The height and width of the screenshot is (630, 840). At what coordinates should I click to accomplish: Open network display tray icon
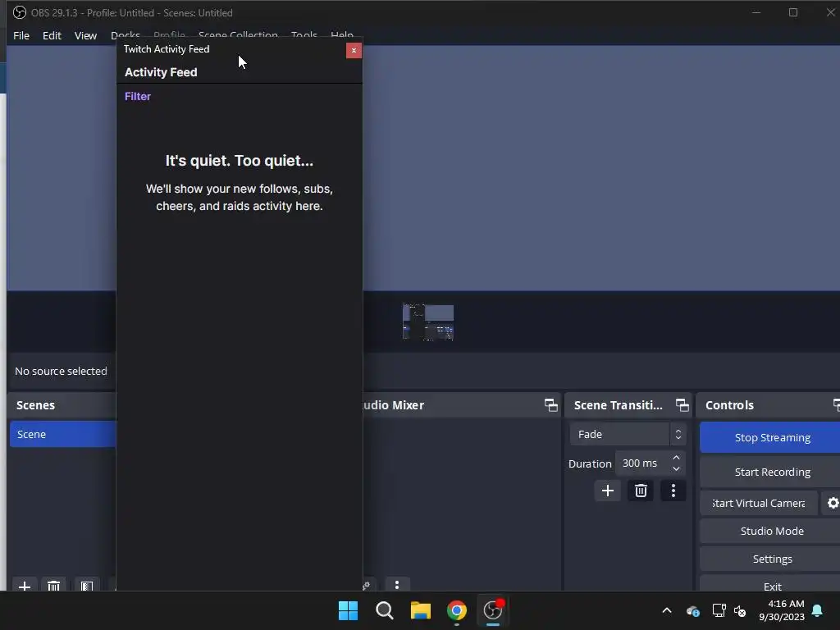pos(719,610)
